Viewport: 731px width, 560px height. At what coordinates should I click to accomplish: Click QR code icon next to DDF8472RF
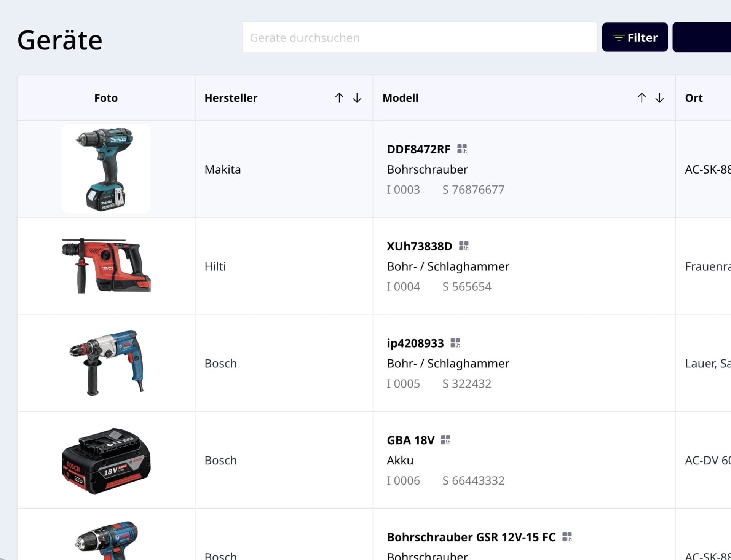(x=462, y=149)
